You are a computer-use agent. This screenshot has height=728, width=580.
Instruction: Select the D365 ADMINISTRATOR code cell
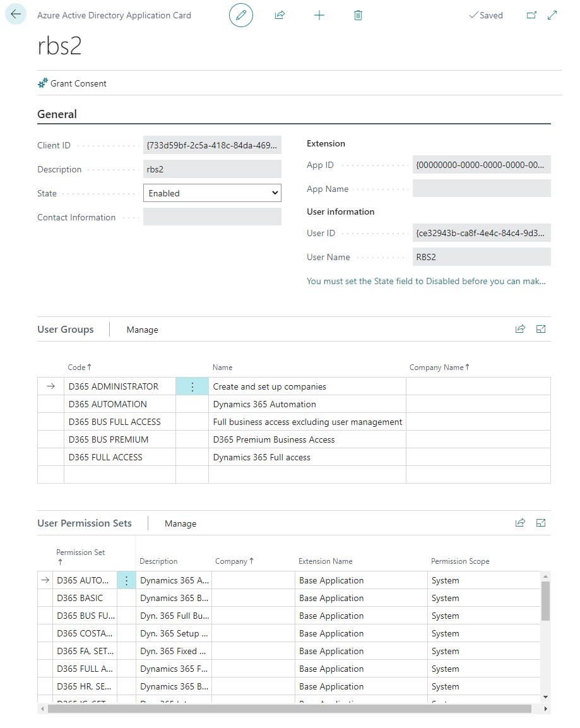pos(120,386)
